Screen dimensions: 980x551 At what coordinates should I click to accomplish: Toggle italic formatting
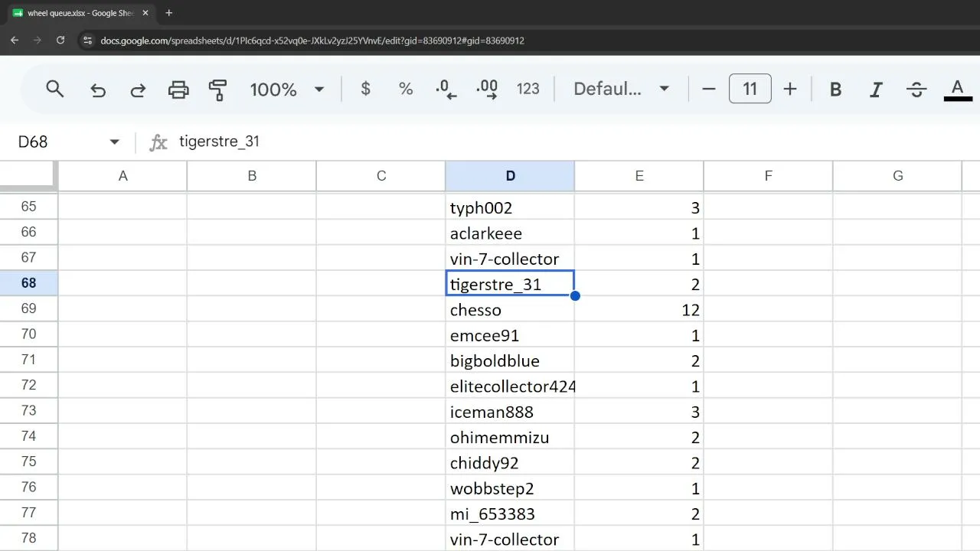pos(876,89)
